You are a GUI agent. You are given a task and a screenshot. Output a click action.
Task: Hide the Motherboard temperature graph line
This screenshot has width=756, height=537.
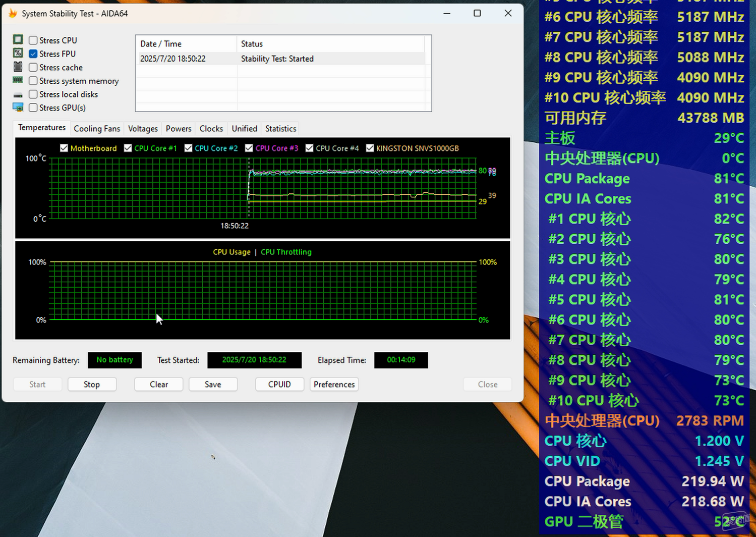(64, 148)
